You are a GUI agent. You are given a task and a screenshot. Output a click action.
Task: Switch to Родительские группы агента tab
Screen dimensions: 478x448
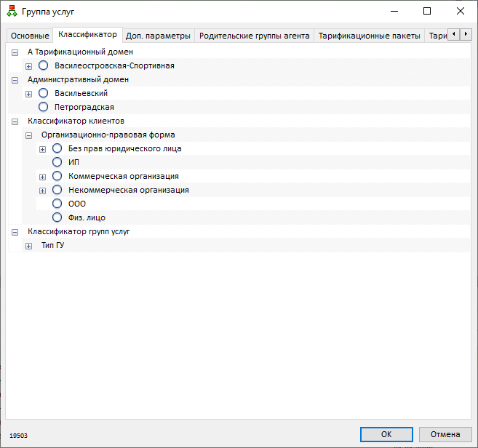pos(254,36)
